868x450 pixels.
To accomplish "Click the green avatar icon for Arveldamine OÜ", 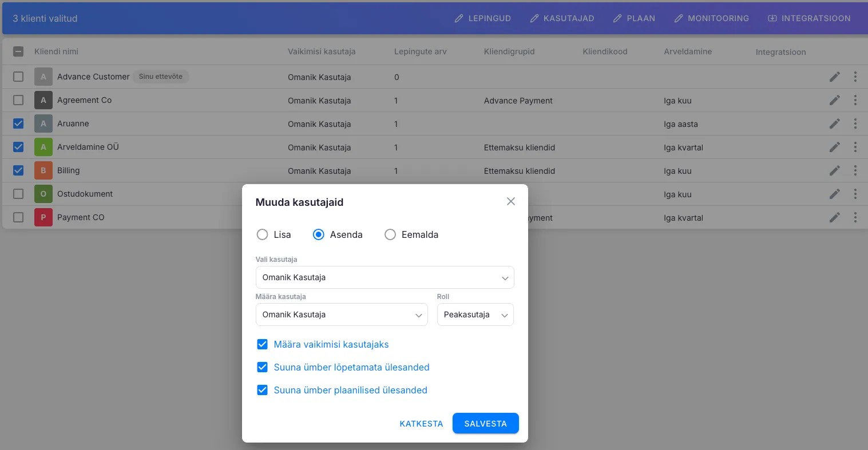I will click(43, 147).
